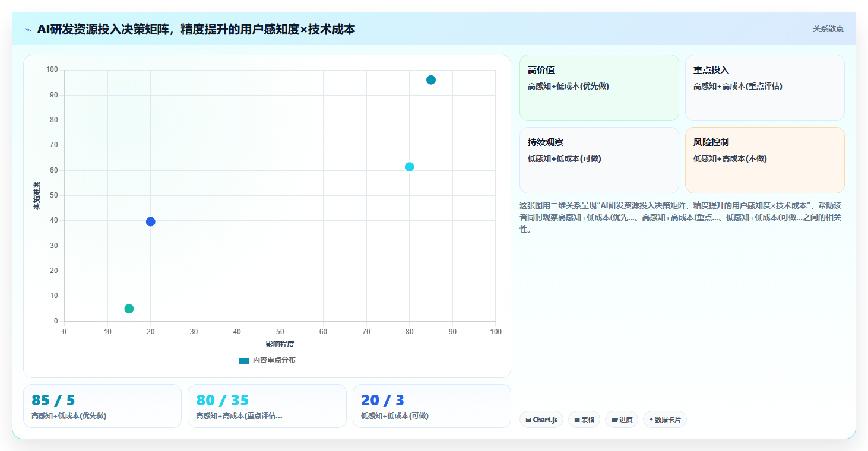Click 高感知+高成本(重点评估… stat label
Screen dimensions: 868x451
239,416
